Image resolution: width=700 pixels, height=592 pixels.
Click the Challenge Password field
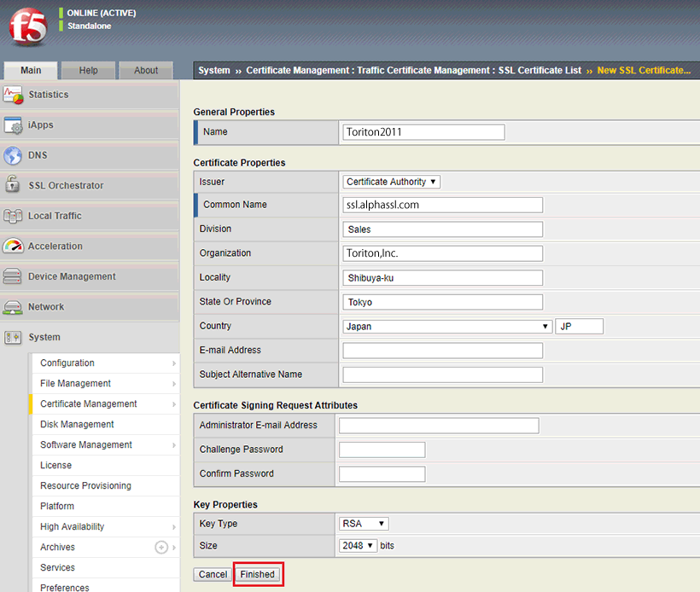(382, 450)
